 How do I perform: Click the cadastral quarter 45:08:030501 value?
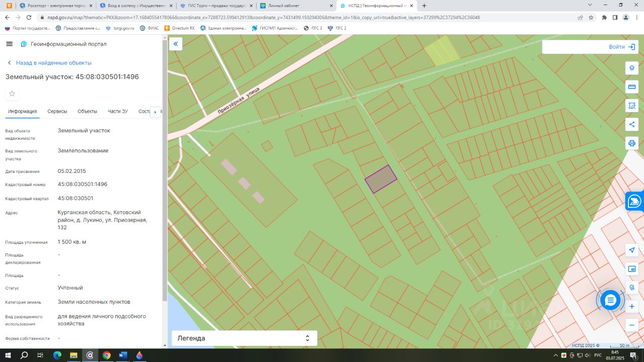[x=75, y=198]
